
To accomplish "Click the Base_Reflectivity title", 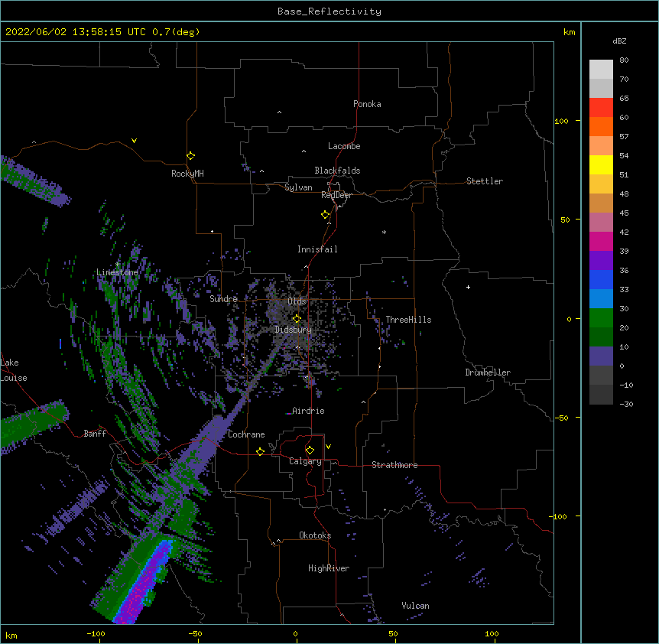I will (x=329, y=11).
